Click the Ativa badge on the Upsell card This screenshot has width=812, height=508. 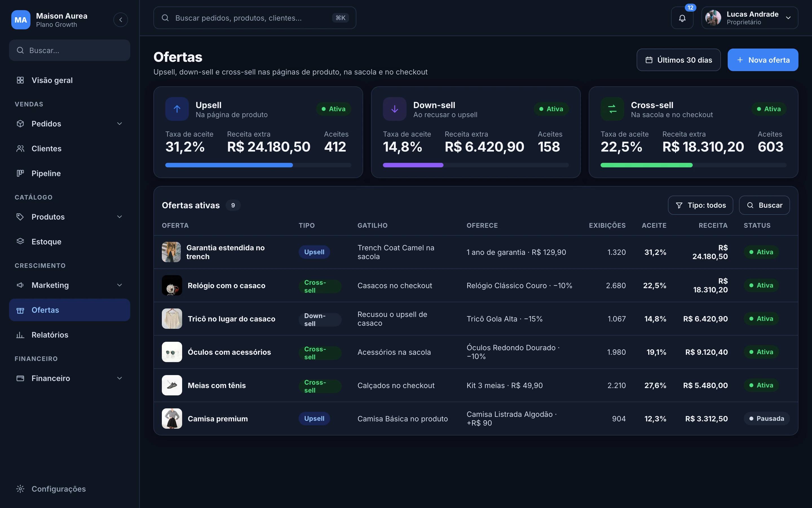coord(334,109)
